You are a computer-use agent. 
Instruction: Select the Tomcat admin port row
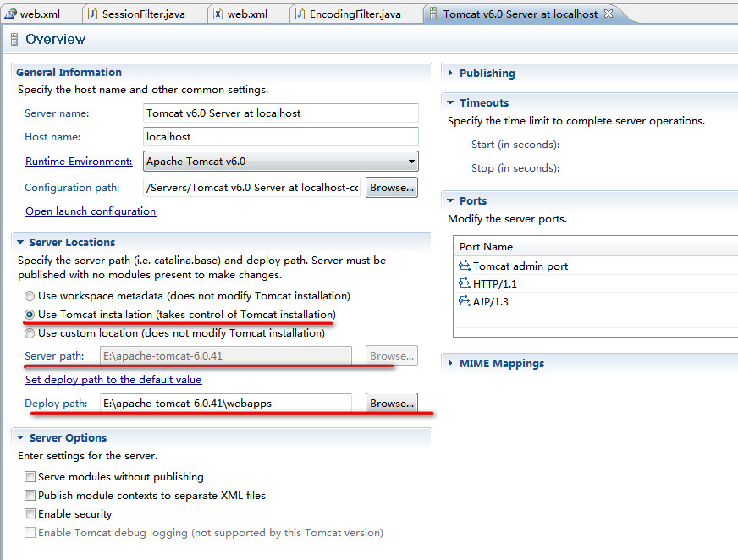[595, 266]
